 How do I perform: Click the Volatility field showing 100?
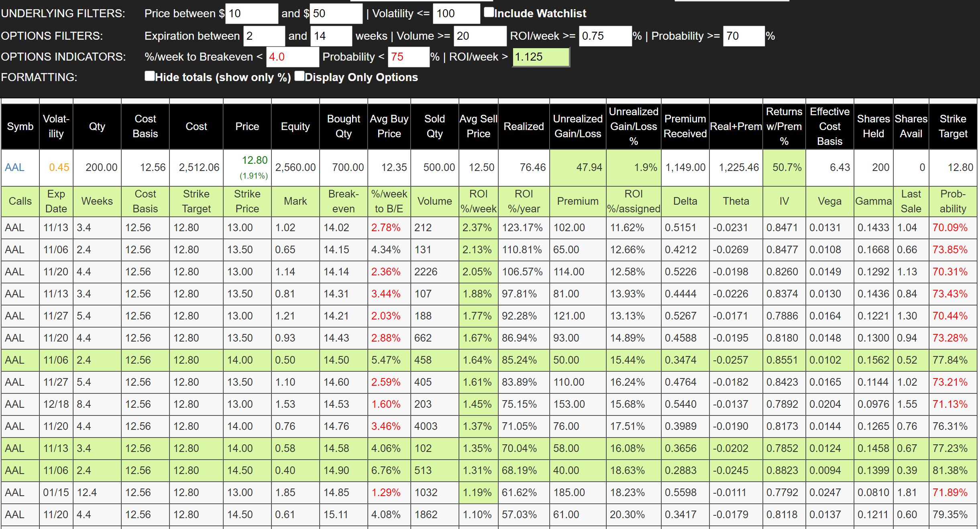click(456, 14)
